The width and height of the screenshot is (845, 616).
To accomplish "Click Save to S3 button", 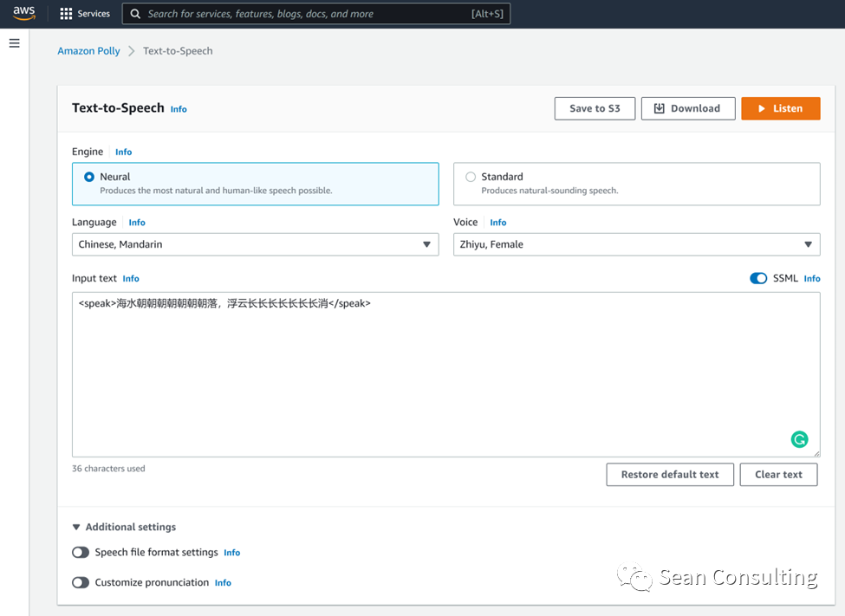I will pos(595,108).
